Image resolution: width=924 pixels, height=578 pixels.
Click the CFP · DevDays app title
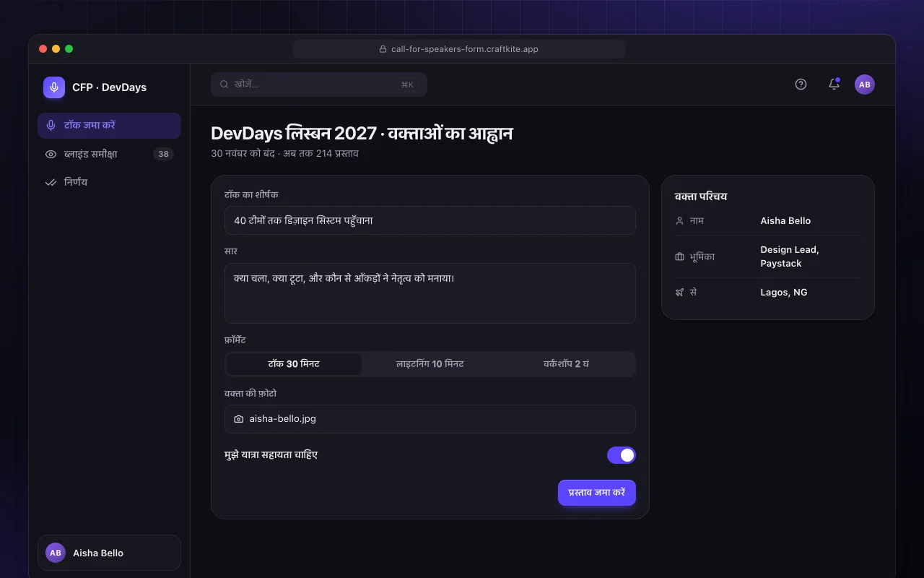[x=110, y=87]
